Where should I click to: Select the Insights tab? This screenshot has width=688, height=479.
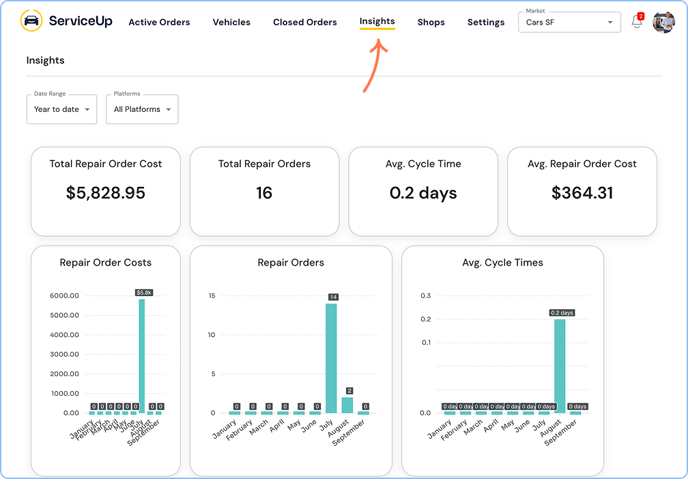[x=377, y=21]
